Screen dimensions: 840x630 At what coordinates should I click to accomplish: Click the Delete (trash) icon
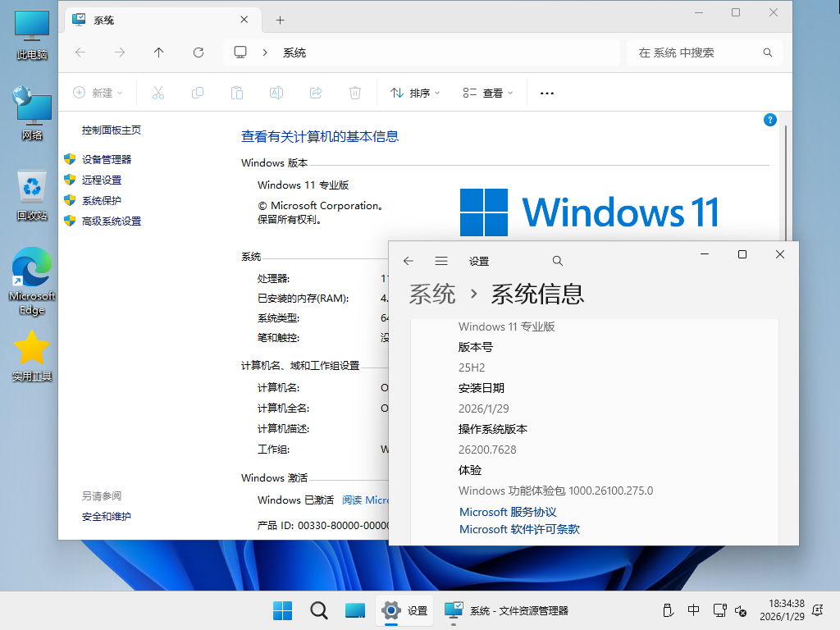coord(355,92)
